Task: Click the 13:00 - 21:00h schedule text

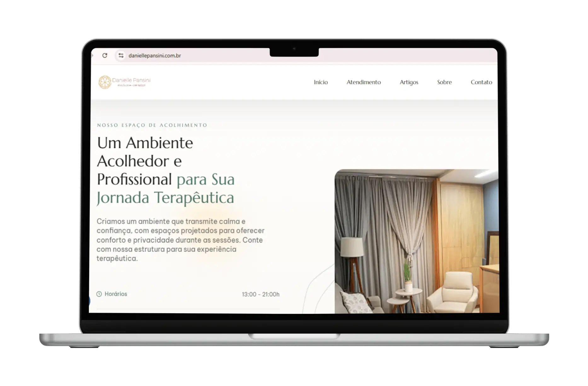Action: (260, 294)
